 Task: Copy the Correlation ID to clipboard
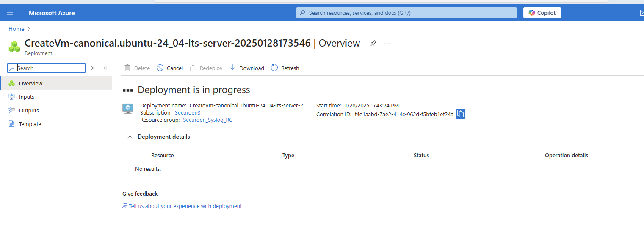tap(460, 114)
